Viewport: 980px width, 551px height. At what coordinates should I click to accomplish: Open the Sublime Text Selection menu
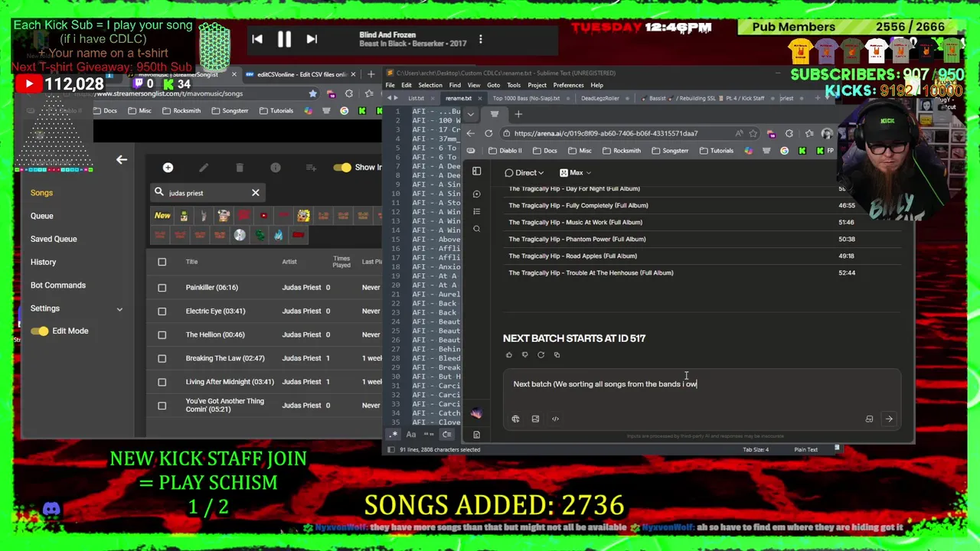[430, 85]
